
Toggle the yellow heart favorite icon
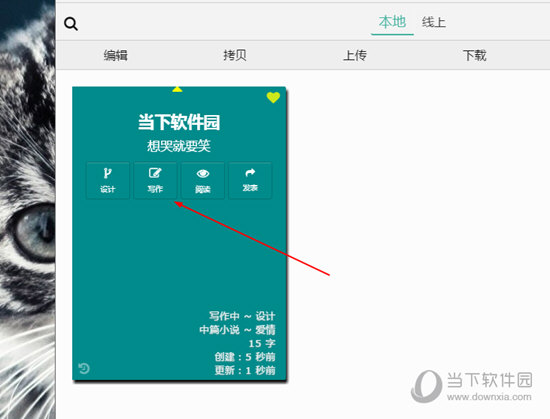pos(273,97)
